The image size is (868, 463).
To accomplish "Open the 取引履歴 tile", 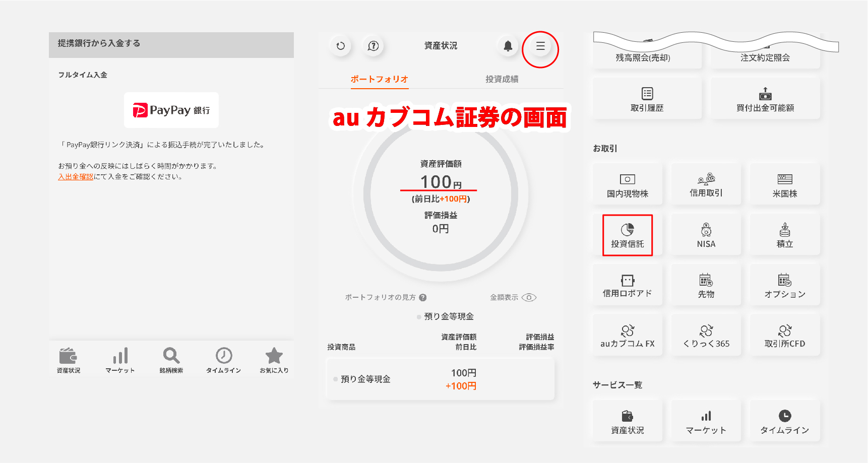I will click(647, 99).
